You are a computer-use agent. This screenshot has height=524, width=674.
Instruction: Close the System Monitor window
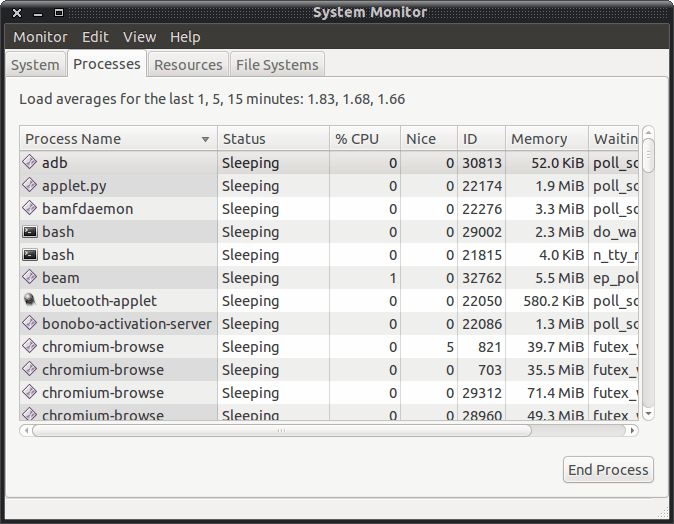pyautogui.click(x=17, y=12)
